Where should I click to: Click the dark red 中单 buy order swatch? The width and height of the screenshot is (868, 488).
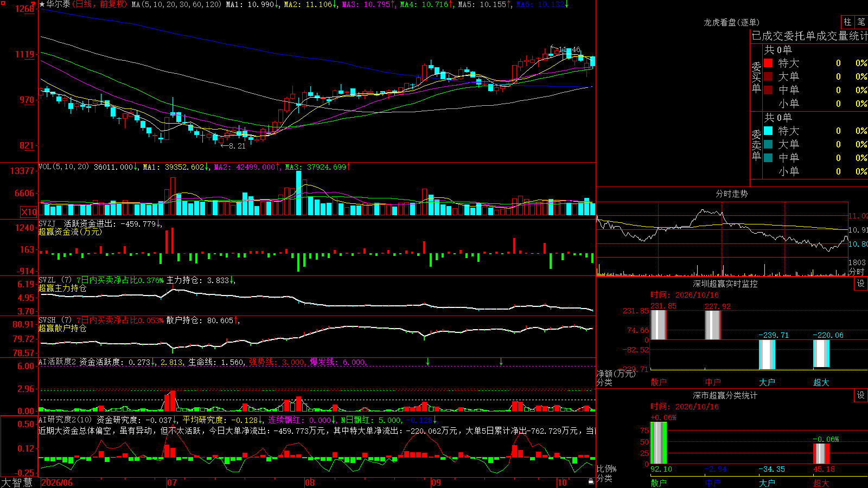768,90
